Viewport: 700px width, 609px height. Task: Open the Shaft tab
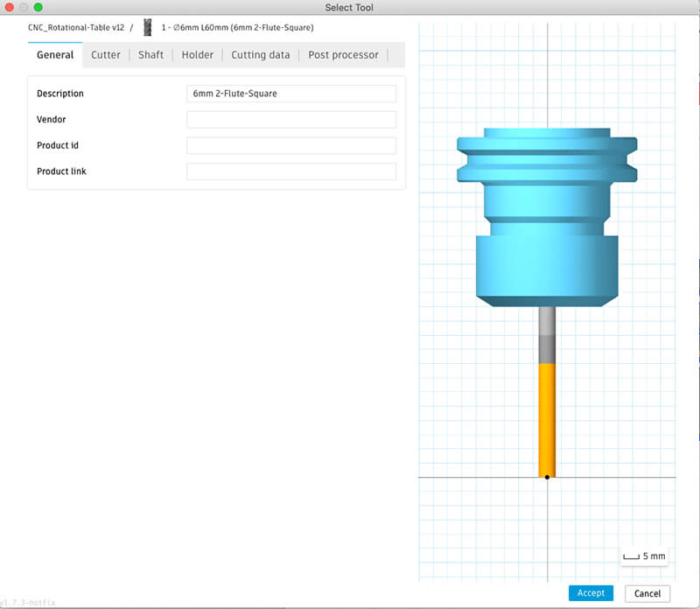(x=150, y=55)
